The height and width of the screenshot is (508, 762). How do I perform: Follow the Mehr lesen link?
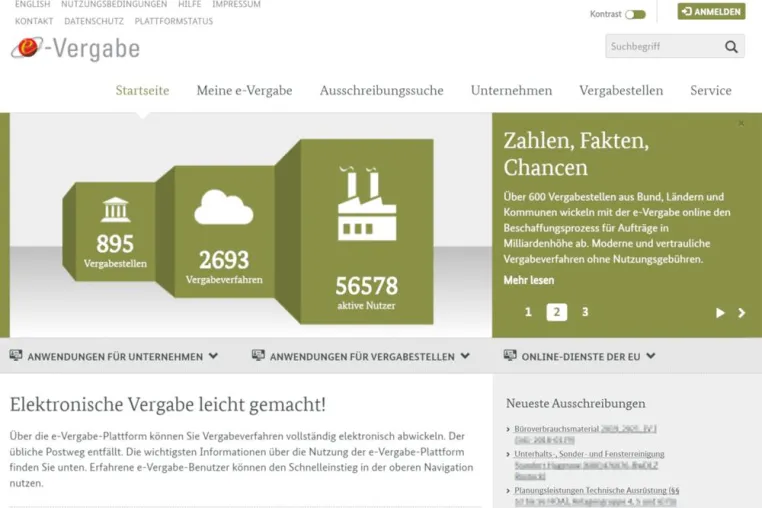click(529, 280)
